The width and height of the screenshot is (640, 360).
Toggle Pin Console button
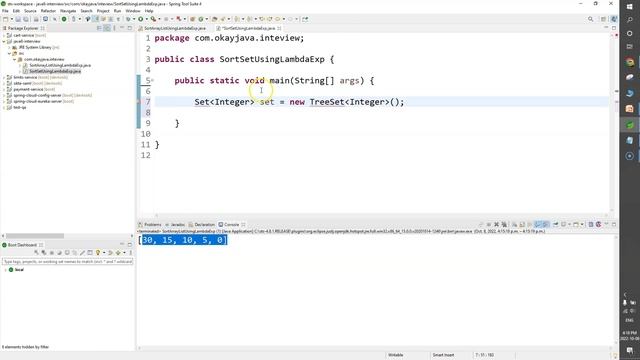tap(556, 224)
